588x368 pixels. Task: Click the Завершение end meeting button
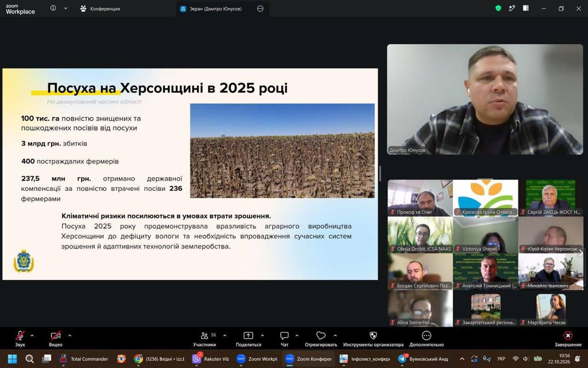coord(568,339)
